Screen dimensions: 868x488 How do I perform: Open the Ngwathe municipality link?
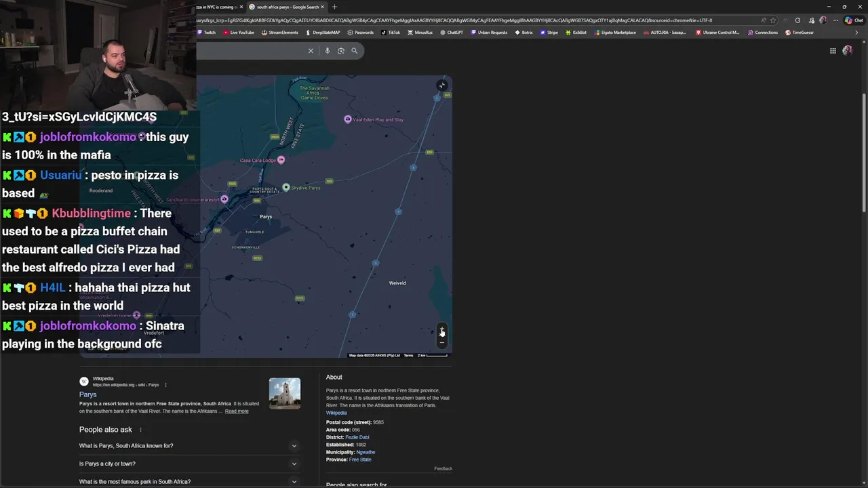point(366,452)
